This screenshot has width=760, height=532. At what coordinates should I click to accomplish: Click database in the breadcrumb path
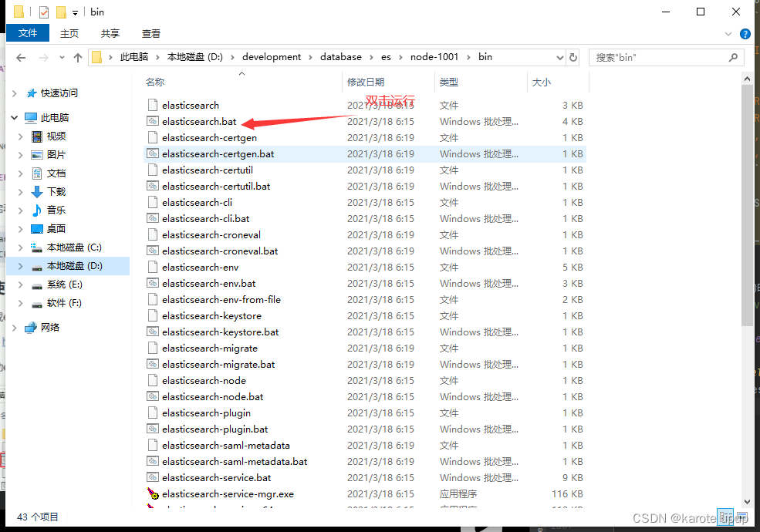point(341,57)
